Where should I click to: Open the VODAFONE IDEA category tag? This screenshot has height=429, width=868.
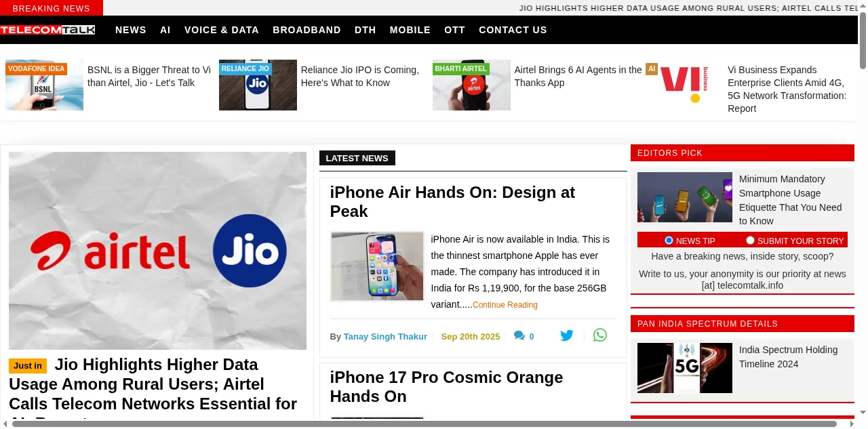click(x=37, y=68)
